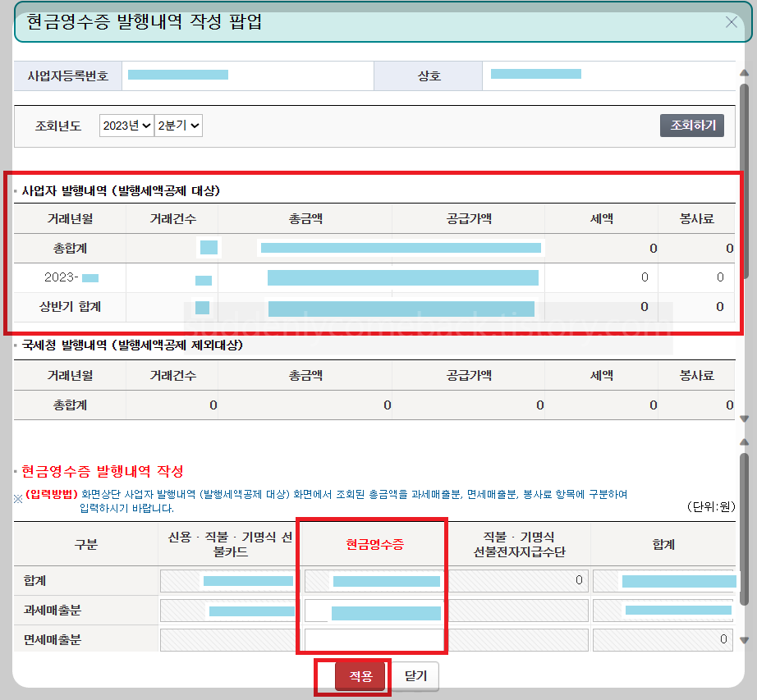The height and width of the screenshot is (700, 757).
Task: Click 총합계 in 국세청 발행내역 table
Action: (x=70, y=405)
